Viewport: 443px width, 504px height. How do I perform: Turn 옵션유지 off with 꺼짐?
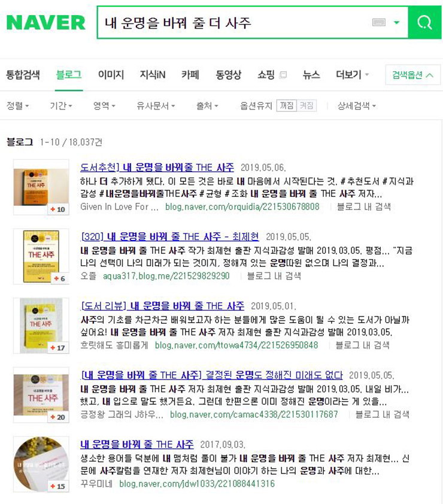tap(286, 106)
